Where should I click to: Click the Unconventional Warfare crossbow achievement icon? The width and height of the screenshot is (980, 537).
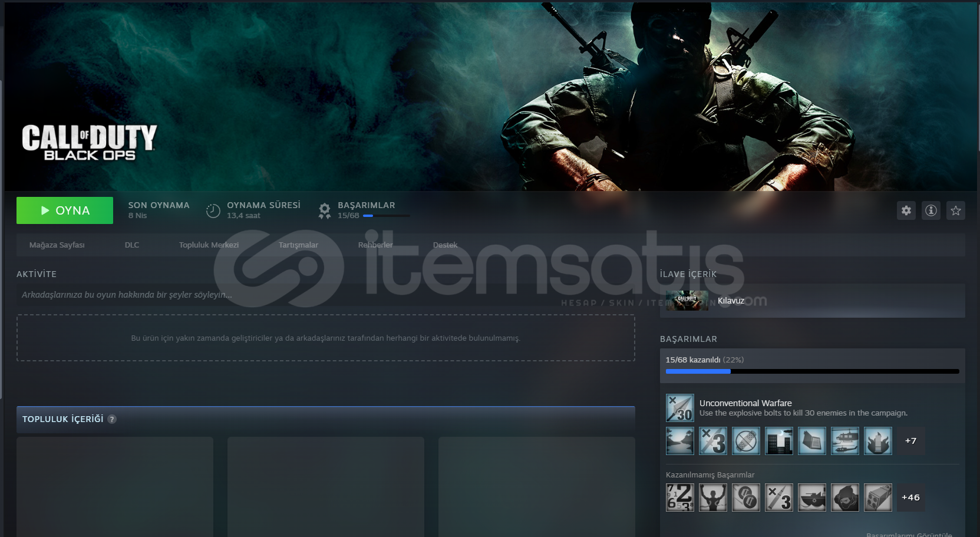(x=680, y=408)
